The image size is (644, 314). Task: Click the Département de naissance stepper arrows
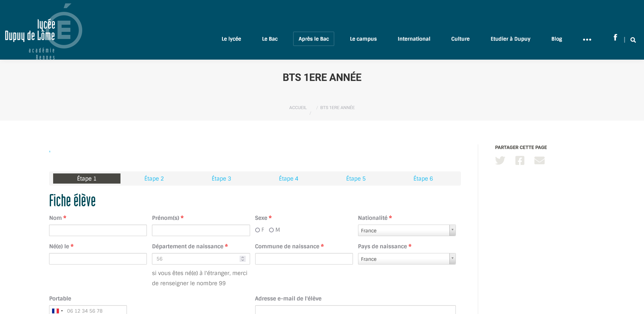click(242, 259)
